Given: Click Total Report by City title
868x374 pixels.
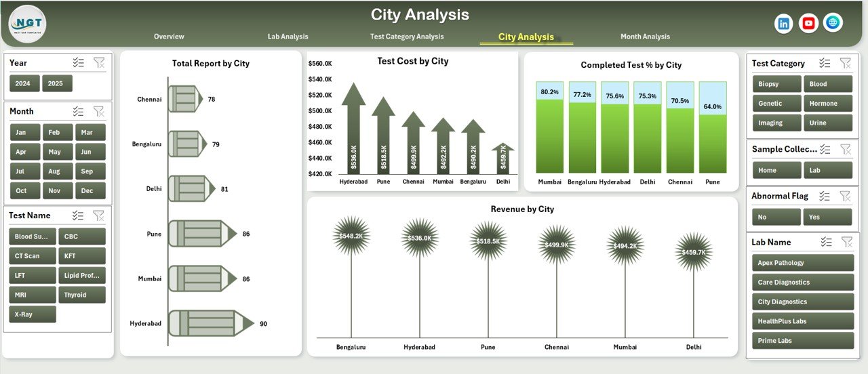Looking at the screenshot, I should tap(211, 64).
